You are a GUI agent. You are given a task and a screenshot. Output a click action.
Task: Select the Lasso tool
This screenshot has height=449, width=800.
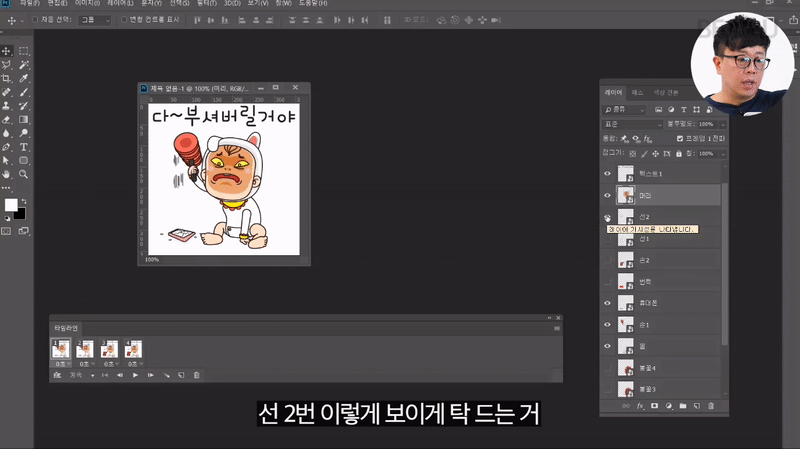pos(6,65)
